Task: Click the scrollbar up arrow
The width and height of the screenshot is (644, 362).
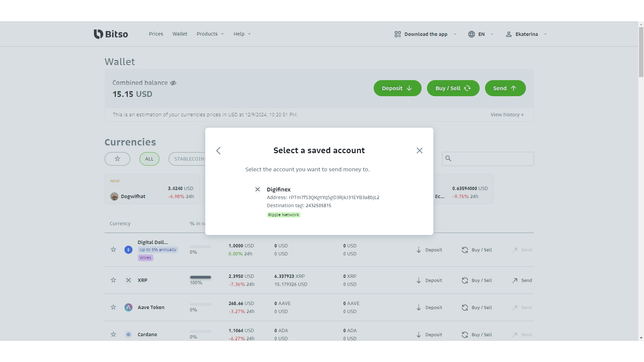Action: pos(641,24)
